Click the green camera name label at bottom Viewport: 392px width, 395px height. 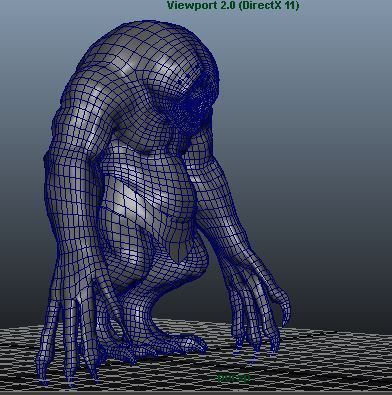click(233, 377)
